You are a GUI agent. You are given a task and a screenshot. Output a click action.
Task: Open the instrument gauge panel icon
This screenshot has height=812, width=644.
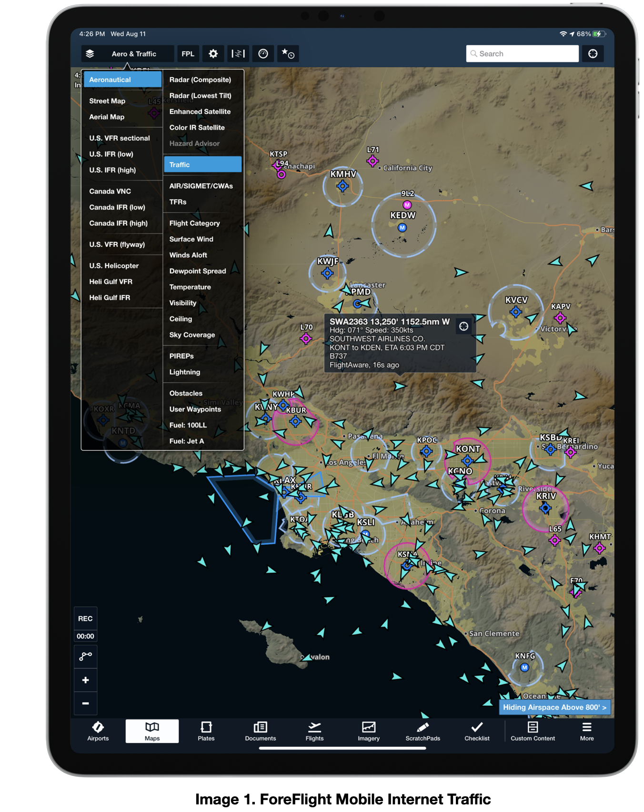point(263,54)
